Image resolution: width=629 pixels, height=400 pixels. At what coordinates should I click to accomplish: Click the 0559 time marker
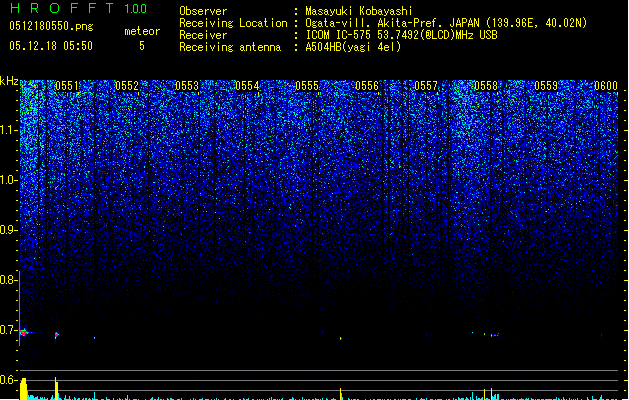click(546, 86)
